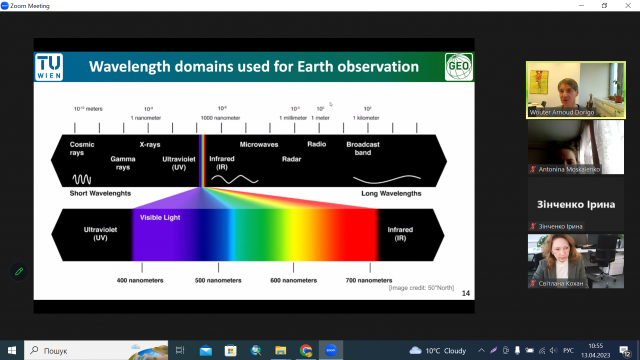This screenshot has height=360, width=640.
Task: Open Microsoft Store taskbar icon
Action: [x=231, y=350]
